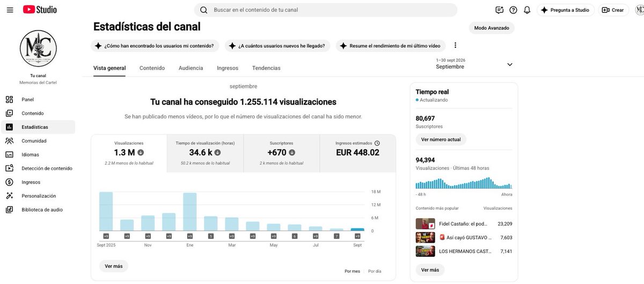This screenshot has width=644, height=284.
Task: Click the Memorias del Cartel channel name
Action: pyautogui.click(x=38, y=83)
